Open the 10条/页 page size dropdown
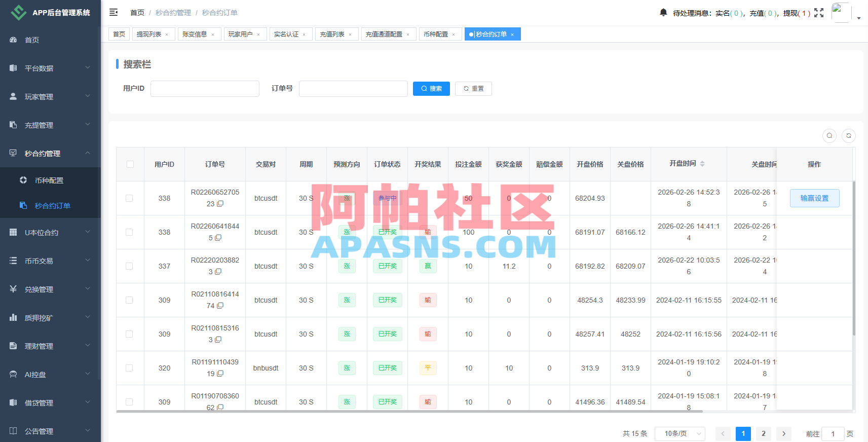The width and height of the screenshot is (868, 442). (x=680, y=433)
